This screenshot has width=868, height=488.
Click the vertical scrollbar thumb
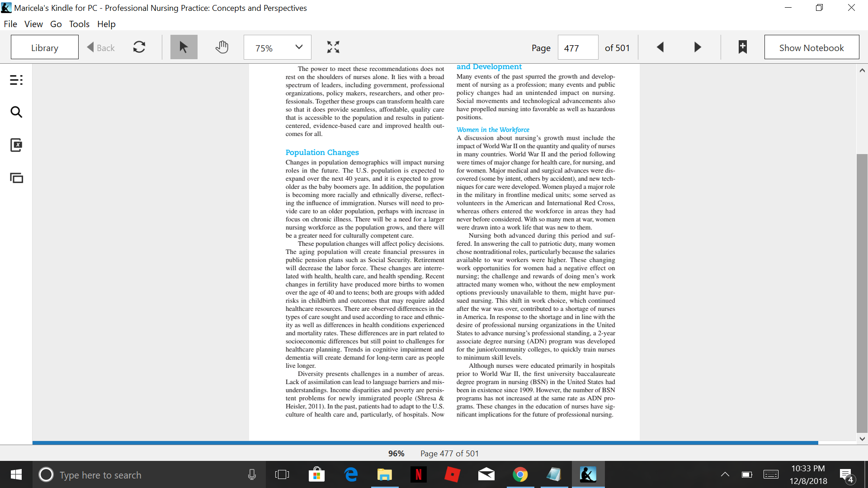click(x=862, y=293)
